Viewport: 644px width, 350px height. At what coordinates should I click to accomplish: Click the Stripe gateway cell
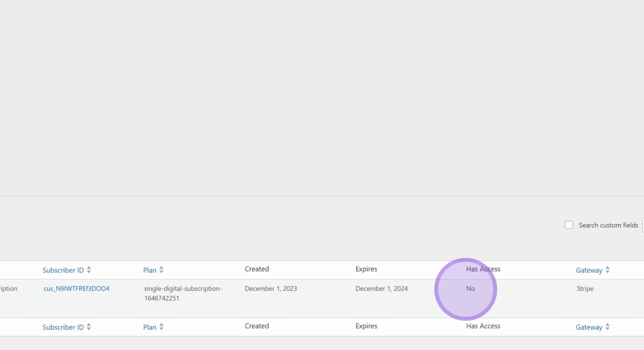585,288
